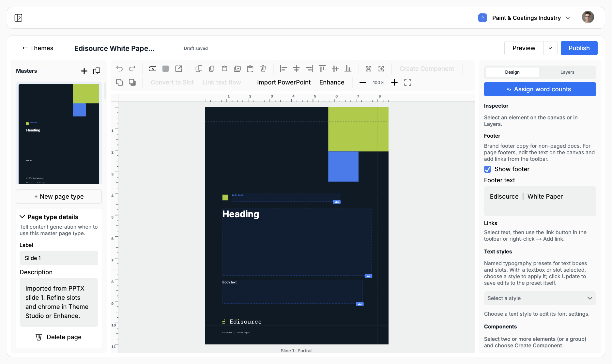The width and height of the screenshot is (612, 364).
Task: Click the zoom in plus icon
Action: point(394,83)
